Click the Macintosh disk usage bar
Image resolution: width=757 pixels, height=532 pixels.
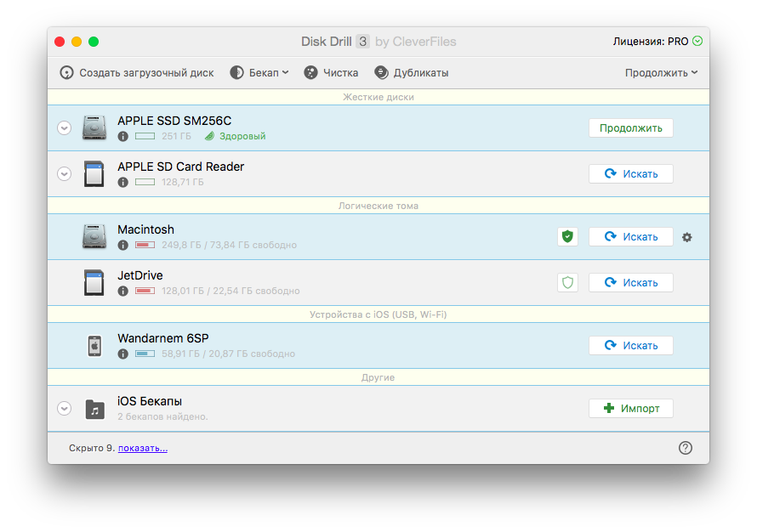coord(145,245)
